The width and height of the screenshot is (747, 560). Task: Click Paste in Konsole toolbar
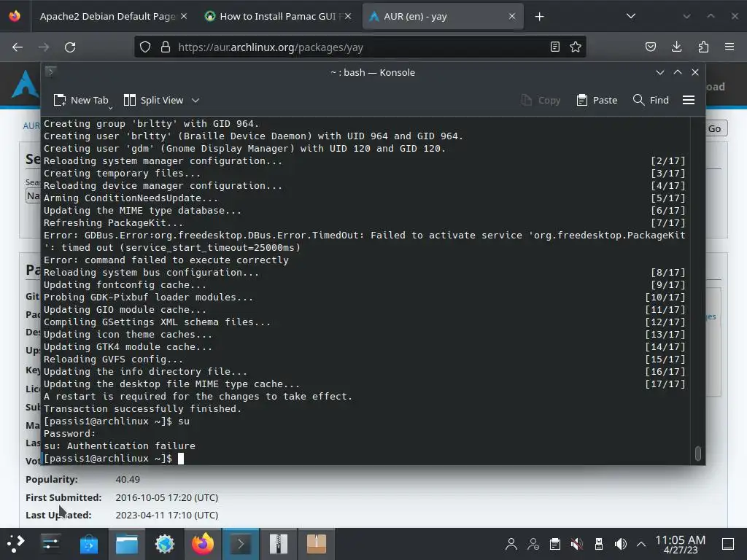tap(597, 101)
